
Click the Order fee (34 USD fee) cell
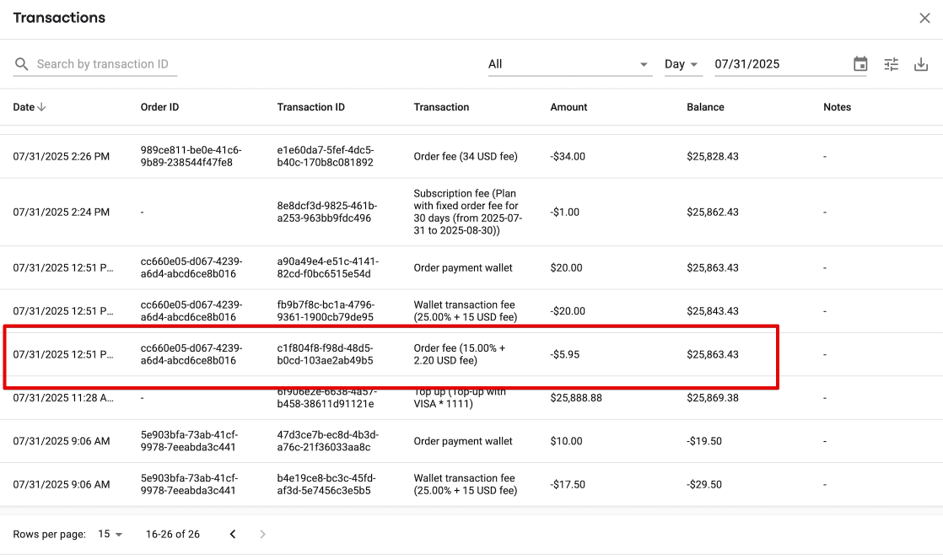[x=466, y=156]
